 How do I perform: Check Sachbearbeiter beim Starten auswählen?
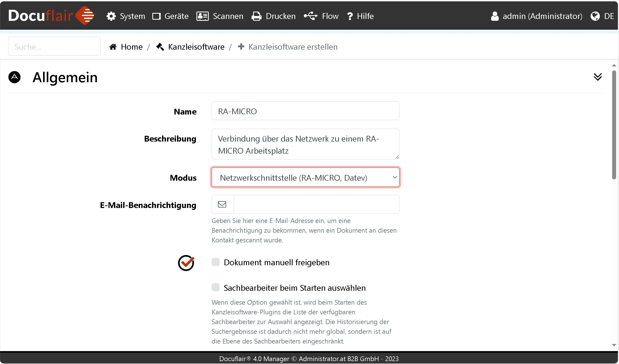tap(216, 287)
